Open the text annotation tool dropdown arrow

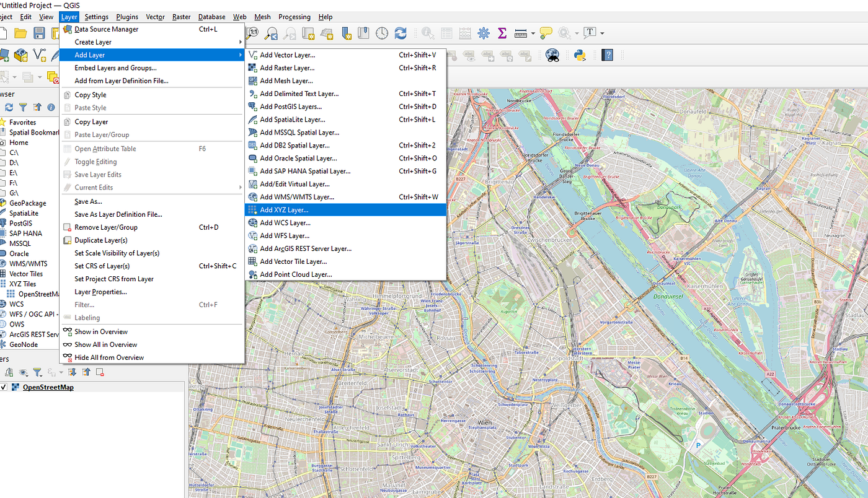(601, 33)
